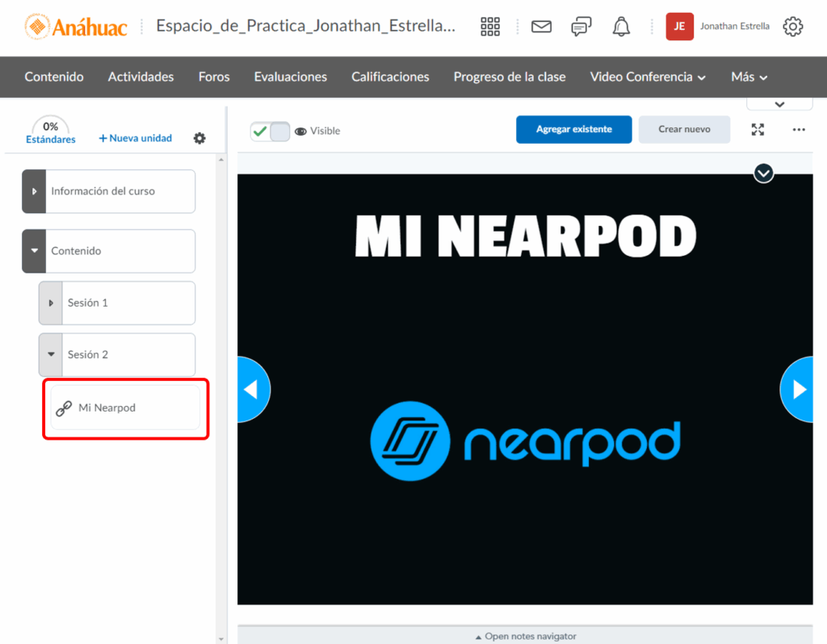This screenshot has height=644, width=827.
Task: Click the sidebar settings gear icon
Action: coord(199,138)
